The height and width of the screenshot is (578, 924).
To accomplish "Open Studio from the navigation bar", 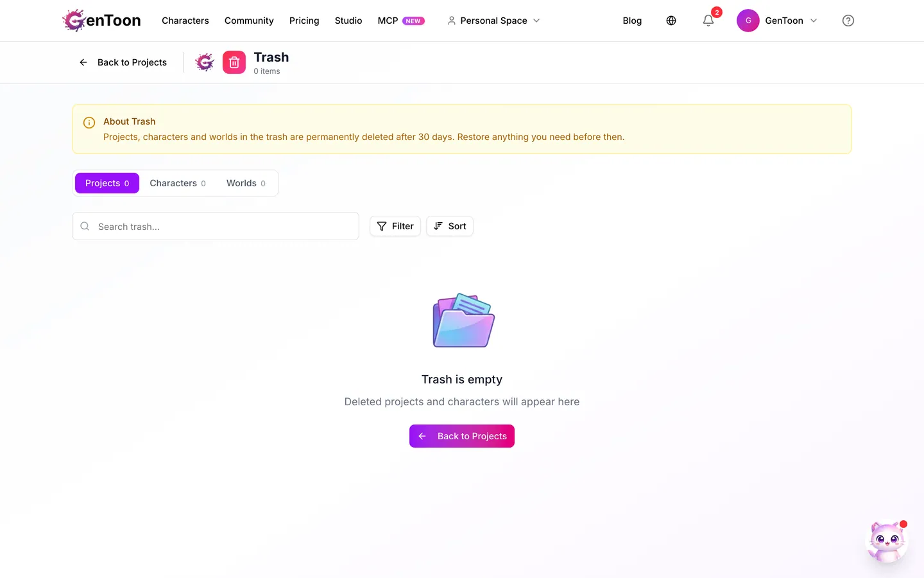I will [348, 21].
